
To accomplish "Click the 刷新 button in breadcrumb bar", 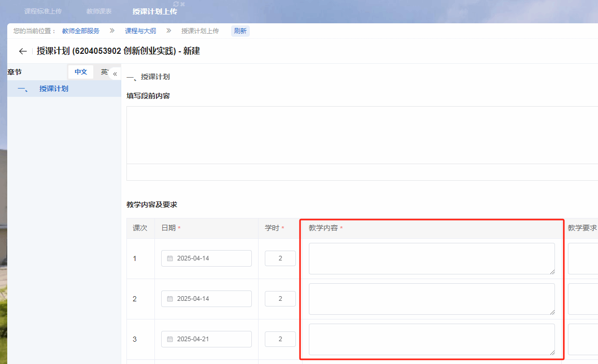I will pos(240,31).
